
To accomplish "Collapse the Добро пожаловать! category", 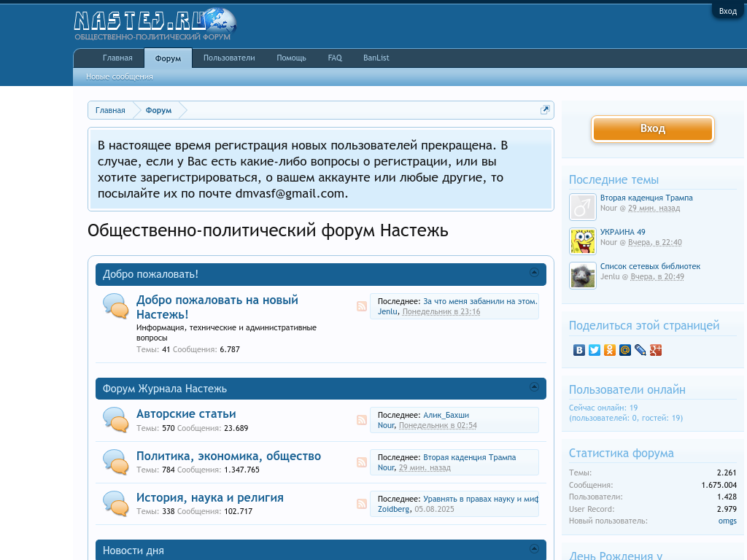I will tap(534, 273).
